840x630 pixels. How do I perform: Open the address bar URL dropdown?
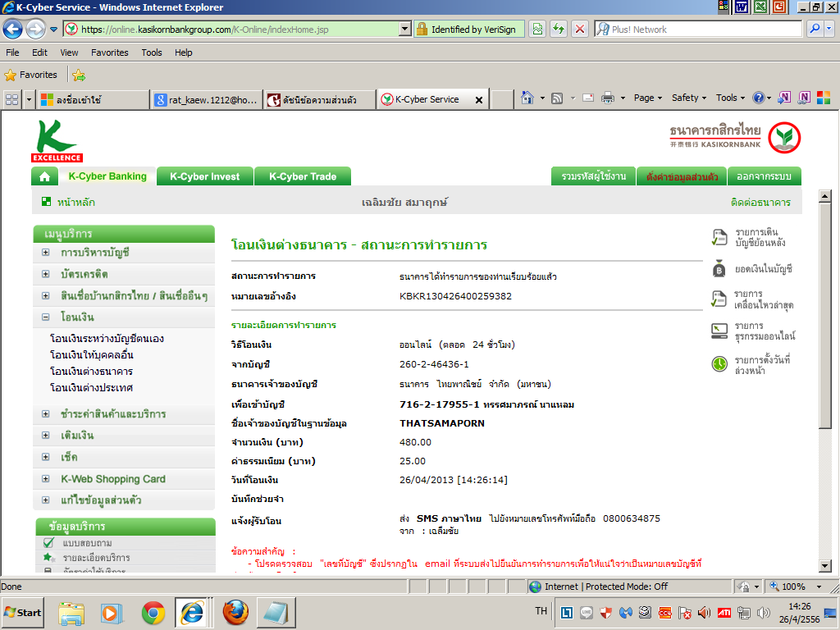click(x=405, y=29)
